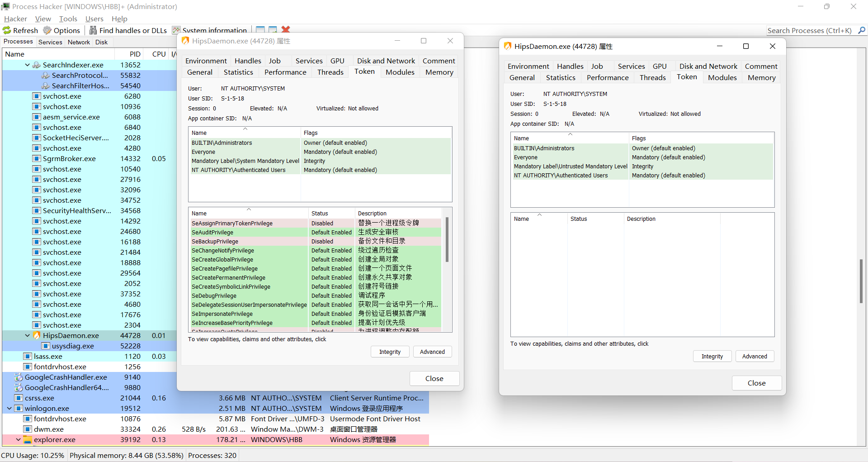
Task: Click the aesm_service.exe process icon
Action: click(37, 117)
